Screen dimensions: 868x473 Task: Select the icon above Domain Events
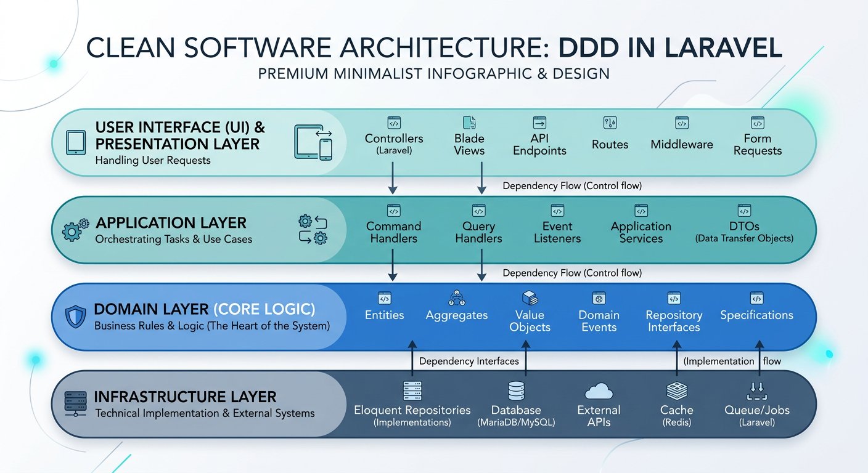pos(598,299)
